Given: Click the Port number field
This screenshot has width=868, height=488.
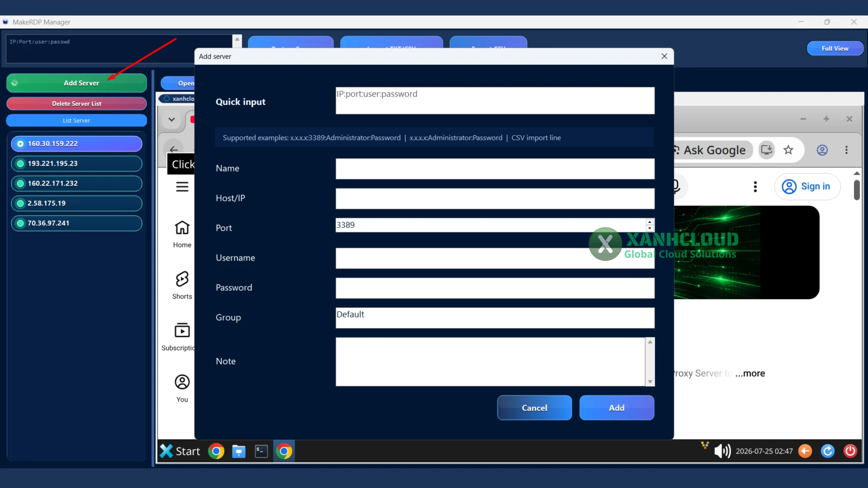Looking at the screenshot, I should [x=490, y=225].
